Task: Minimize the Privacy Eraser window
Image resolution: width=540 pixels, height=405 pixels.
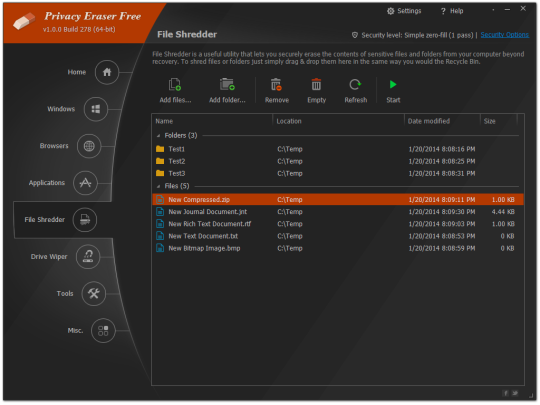Action: [507, 10]
